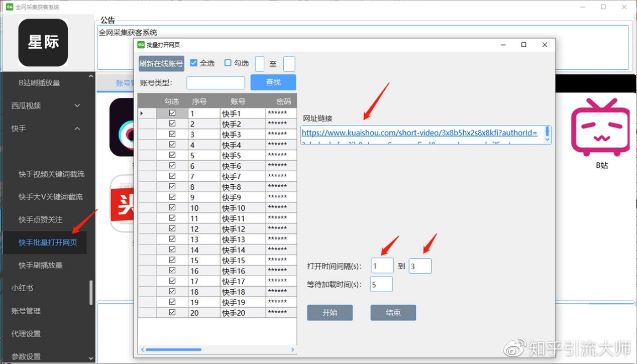Uncheck the checkbox for 快手5 row

172,155
